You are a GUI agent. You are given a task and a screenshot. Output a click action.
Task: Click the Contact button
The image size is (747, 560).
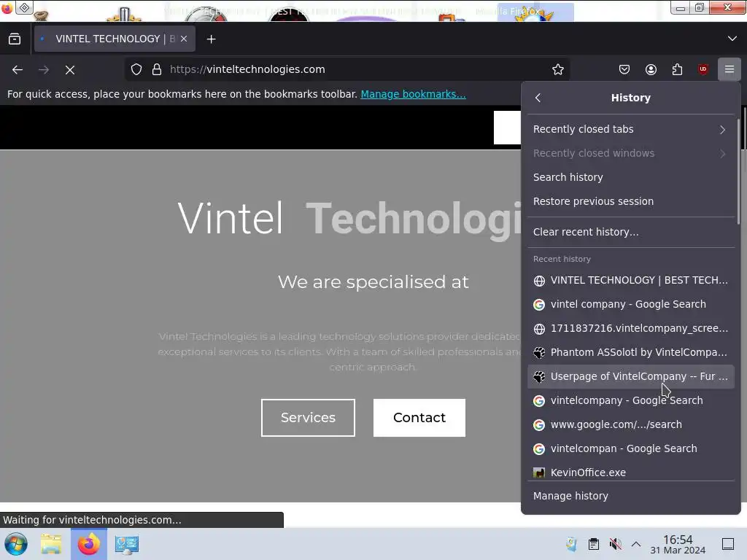tap(419, 418)
